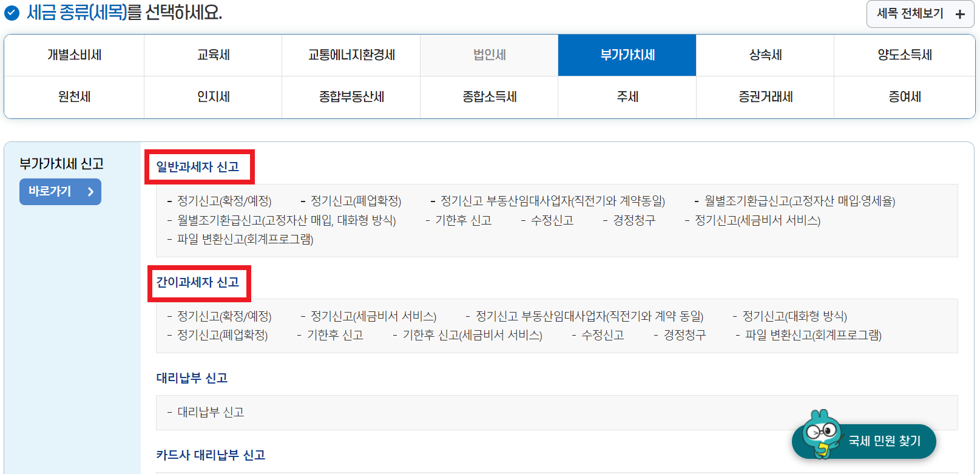Screen dimensions: 980x474
Task: Click 정기신고(세금비서 서비스) under 간이과세자 신고
Action: coord(373,316)
